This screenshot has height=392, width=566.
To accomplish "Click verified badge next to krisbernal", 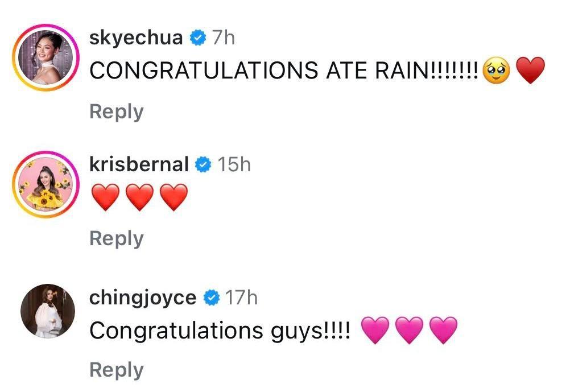I will 203,165.
